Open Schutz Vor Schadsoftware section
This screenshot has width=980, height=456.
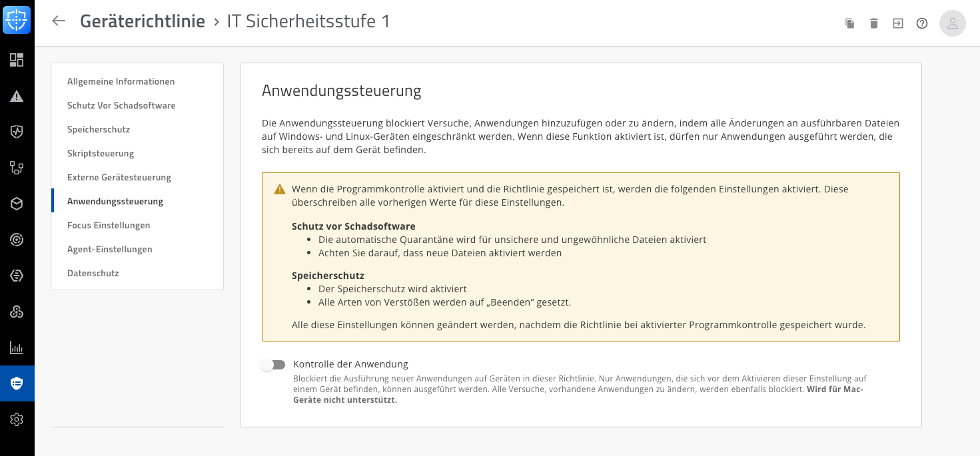coord(121,106)
